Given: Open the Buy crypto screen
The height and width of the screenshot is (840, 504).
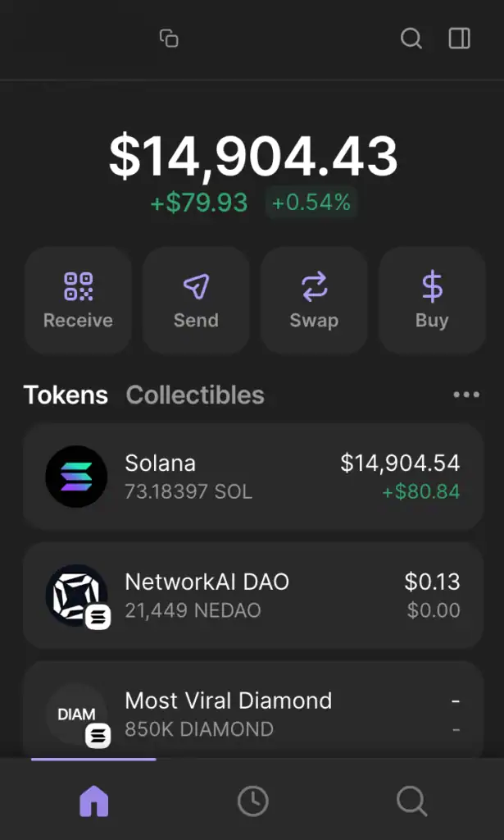Looking at the screenshot, I should 432,299.
